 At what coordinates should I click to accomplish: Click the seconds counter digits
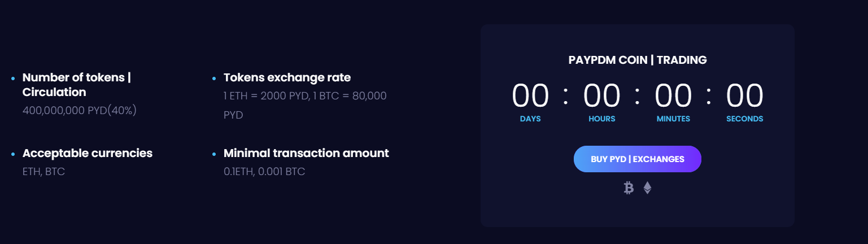point(745,96)
